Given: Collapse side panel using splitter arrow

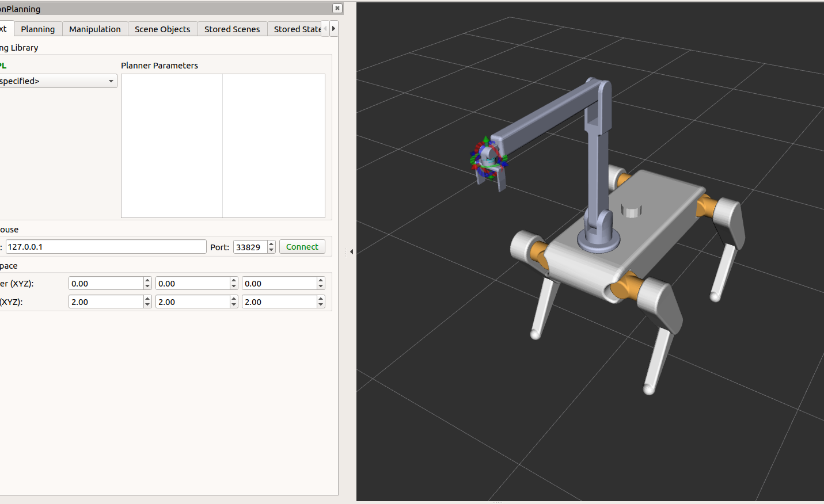Looking at the screenshot, I should click(x=351, y=251).
